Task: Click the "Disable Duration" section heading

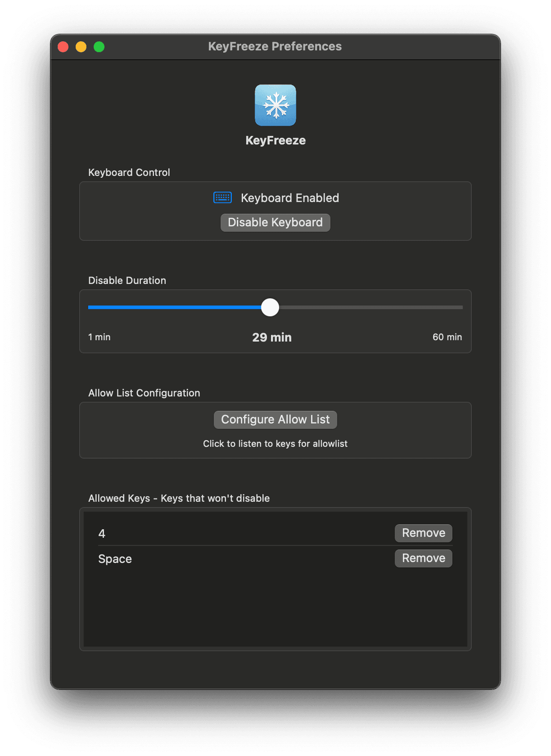Action: (x=127, y=280)
